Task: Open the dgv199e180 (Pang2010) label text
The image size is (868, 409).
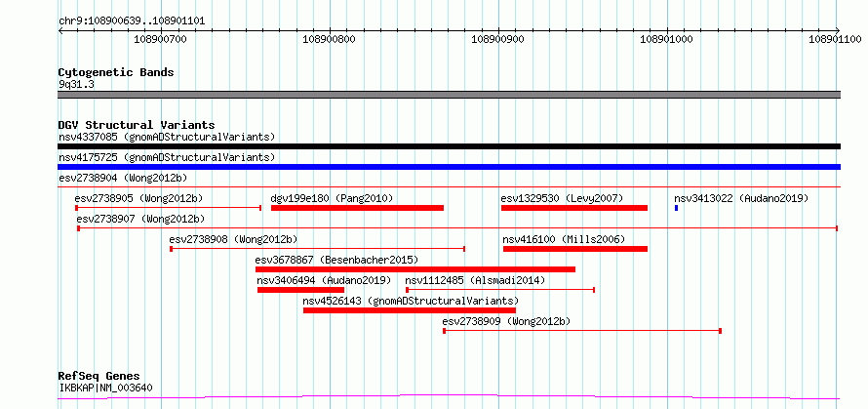Action: coord(332,198)
